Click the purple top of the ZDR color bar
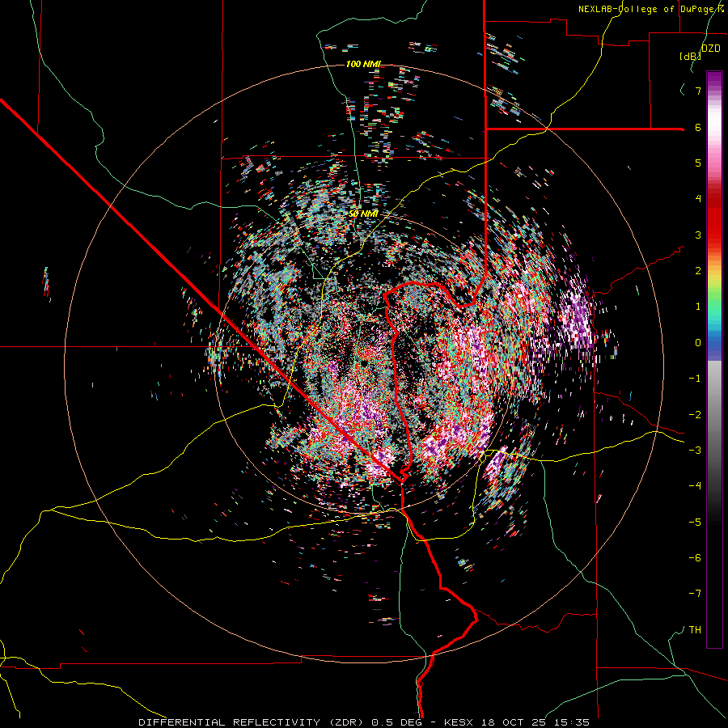Image resolution: width=728 pixels, height=728 pixels. pyautogui.click(x=714, y=79)
